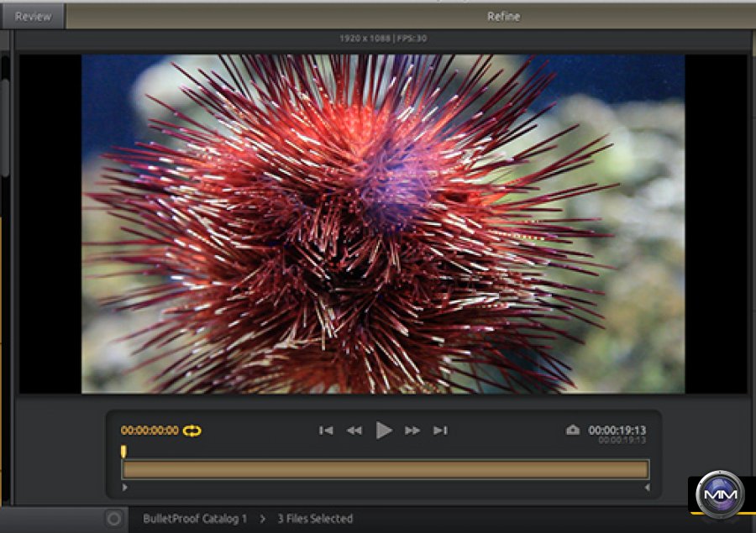Screen dimensions: 756x533
Task: Jump to the clip start
Action: tap(326, 431)
